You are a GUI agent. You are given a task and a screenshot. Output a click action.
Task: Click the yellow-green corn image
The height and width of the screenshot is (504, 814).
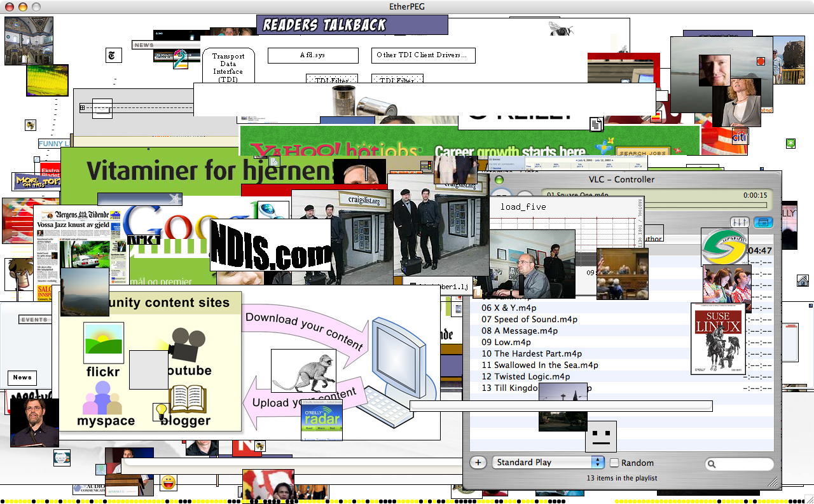[47, 81]
